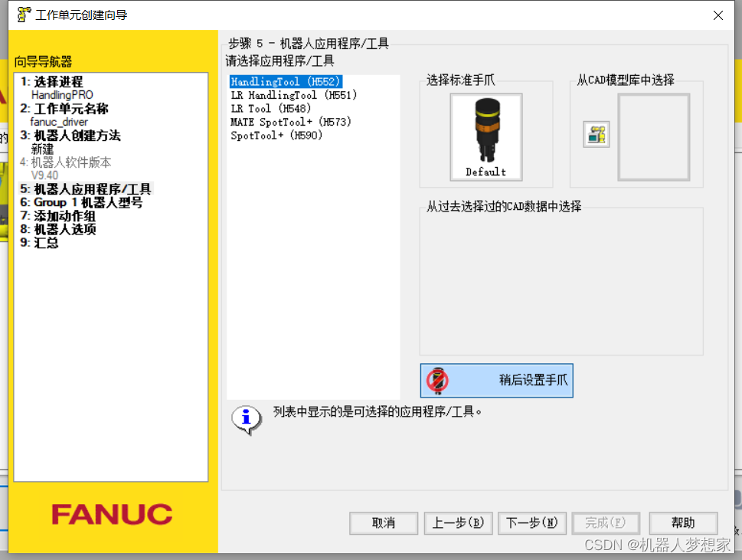Choose SpotTool+ (H590) in the list

(276, 136)
